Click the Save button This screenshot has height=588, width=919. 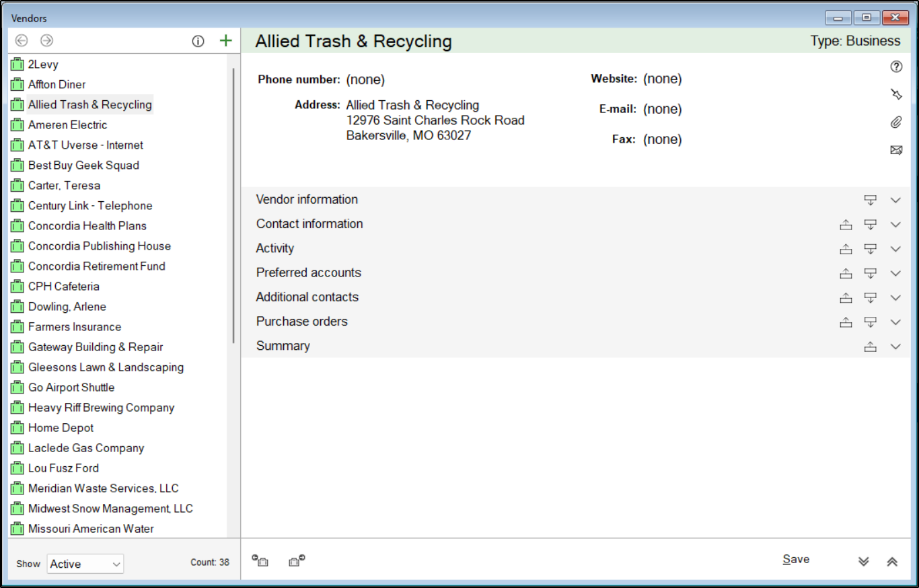(x=796, y=560)
